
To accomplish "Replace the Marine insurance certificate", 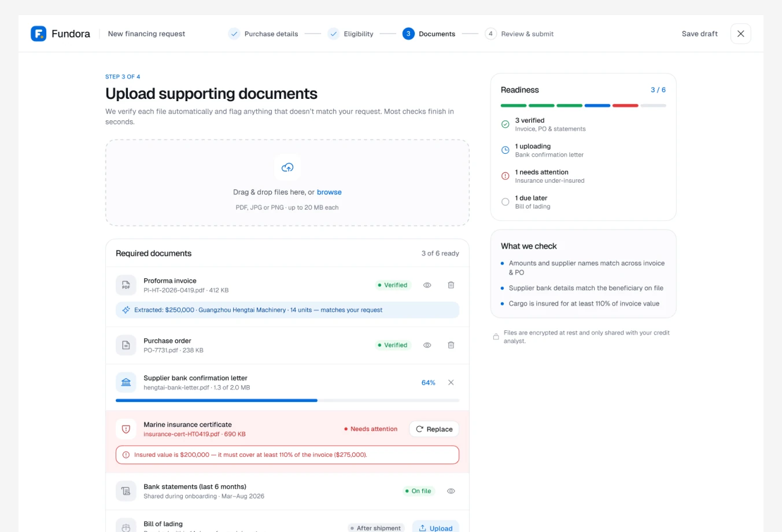I will click(434, 429).
